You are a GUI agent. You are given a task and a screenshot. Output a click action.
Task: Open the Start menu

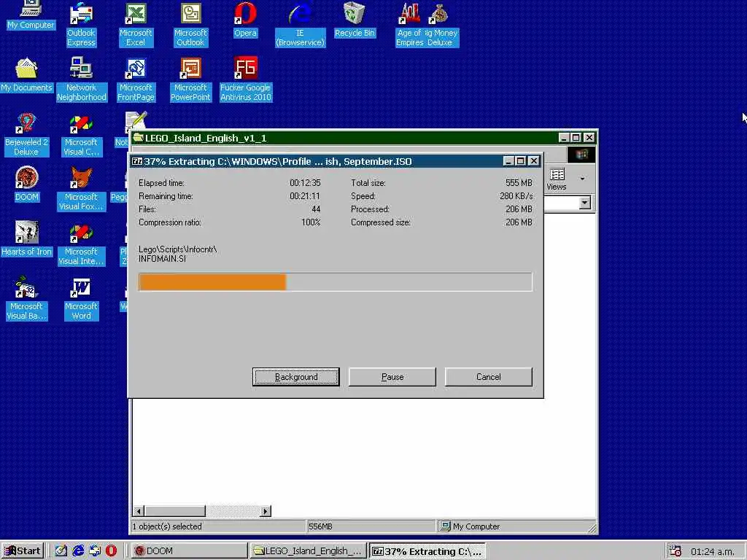tap(23, 551)
